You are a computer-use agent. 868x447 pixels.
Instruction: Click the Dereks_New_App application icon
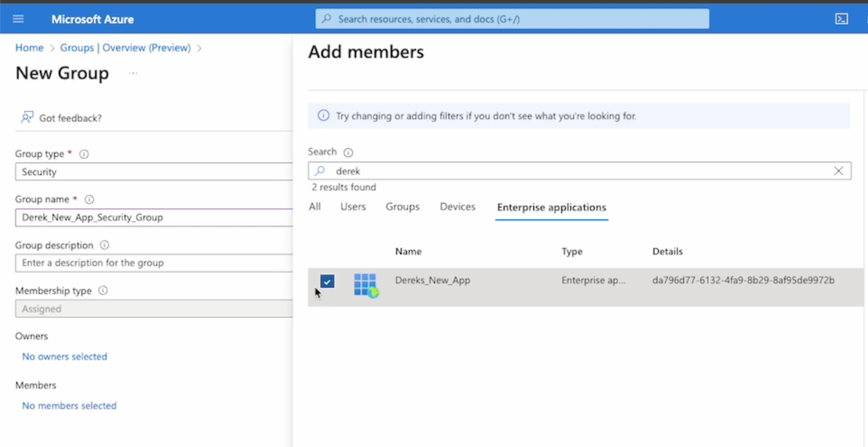[365, 285]
